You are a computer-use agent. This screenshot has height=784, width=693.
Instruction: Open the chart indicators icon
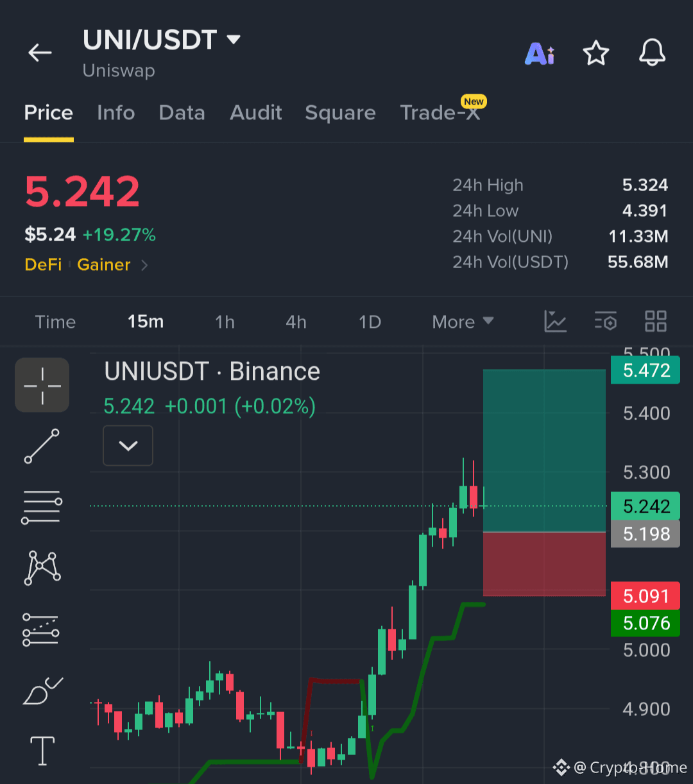pyautogui.click(x=555, y=321)
